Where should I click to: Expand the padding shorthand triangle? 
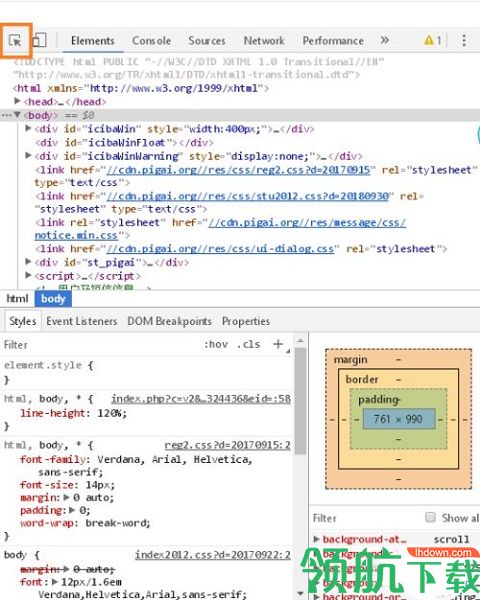[x=72, y=510]
